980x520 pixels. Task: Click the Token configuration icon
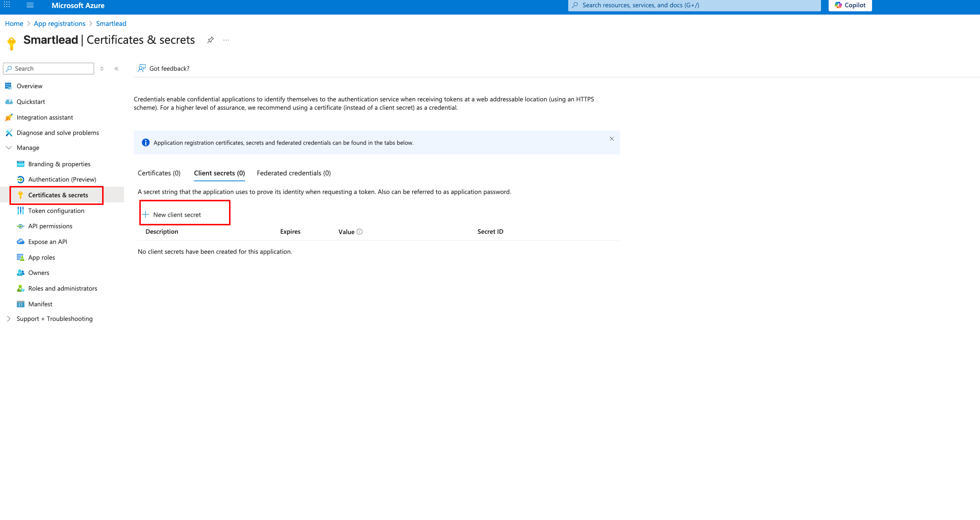coord(20,211)
